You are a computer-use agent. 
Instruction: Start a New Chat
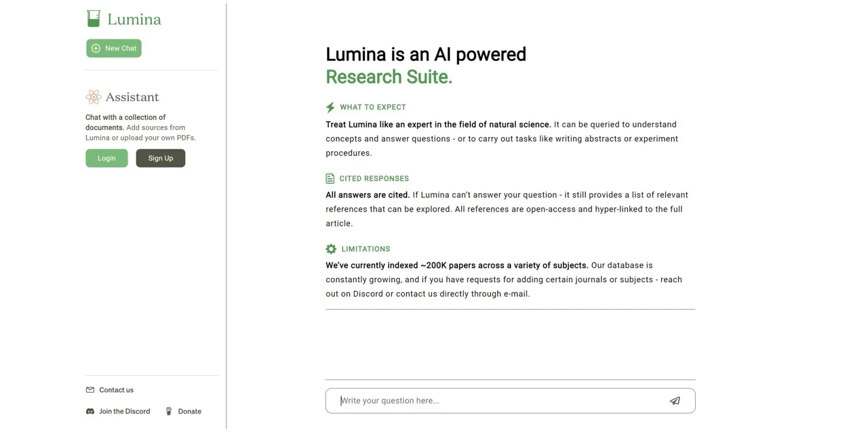click(x=114, y=48)
